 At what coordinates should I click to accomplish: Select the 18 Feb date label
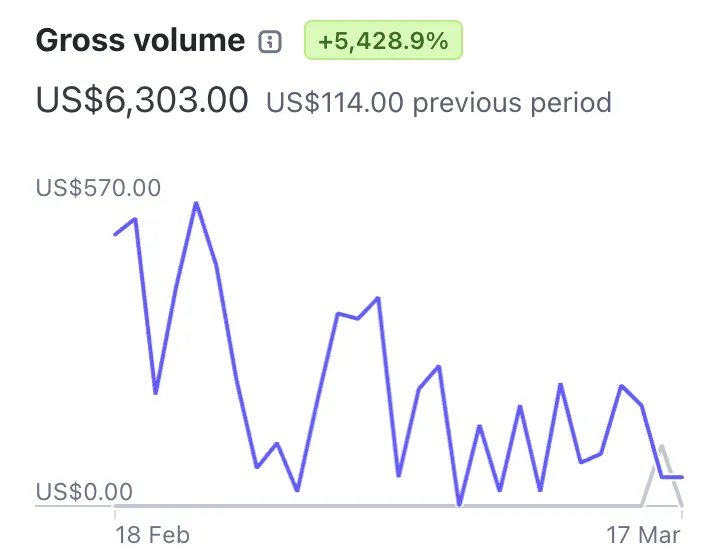tap(151, 534)
